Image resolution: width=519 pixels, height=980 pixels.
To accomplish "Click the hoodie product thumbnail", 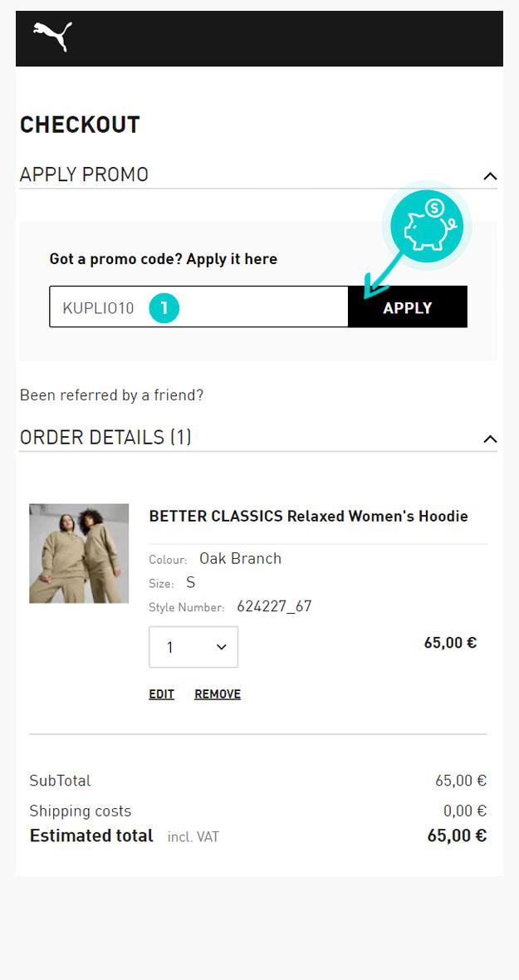I will 79,553.
